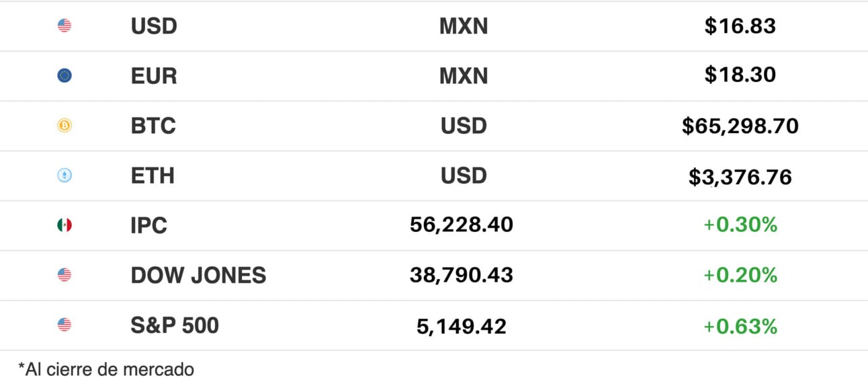Open the ETH row label
Image resolution: width=868 pixels, height=390 pixels.
point(153,175)
